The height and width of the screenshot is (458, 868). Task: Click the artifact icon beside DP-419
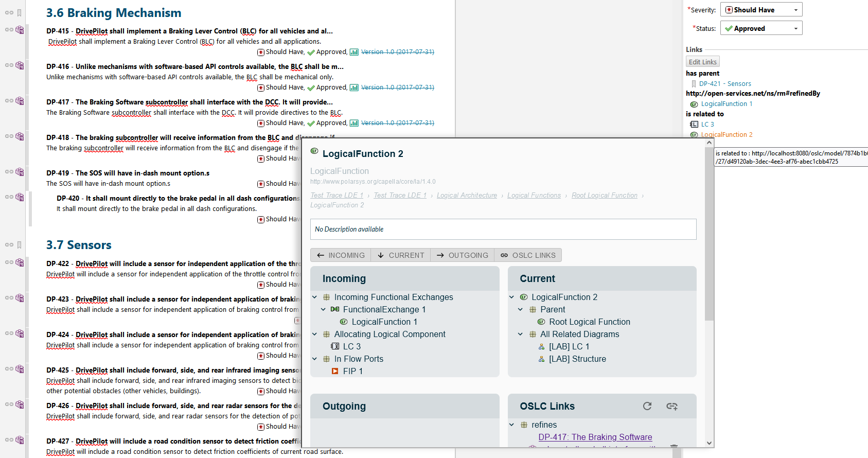[20, 172]
